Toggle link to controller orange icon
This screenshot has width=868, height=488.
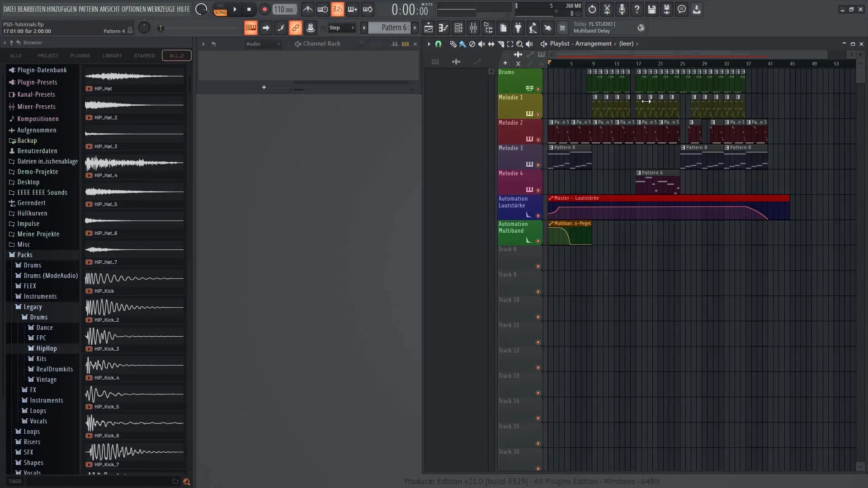tap(295, 28)
